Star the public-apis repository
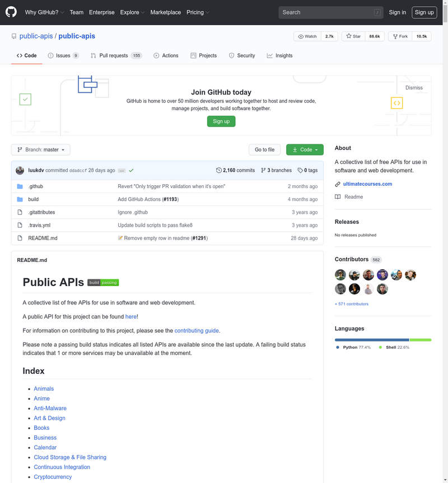 pos(353,36)
